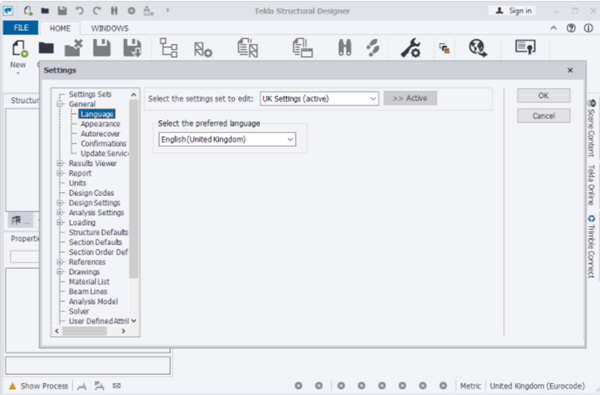The image size is (600, 395).
Task: Select Solver in the settings tree
Action: pyautogui.click(x=79, y=311)
